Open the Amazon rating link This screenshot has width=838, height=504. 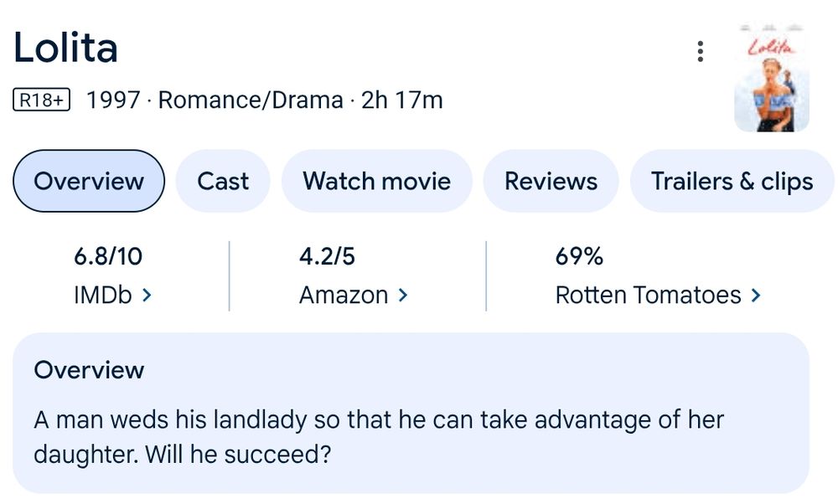344,295
